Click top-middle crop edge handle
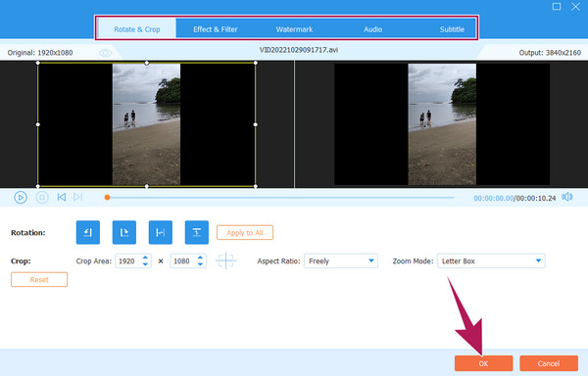 [x=147, y=63]
